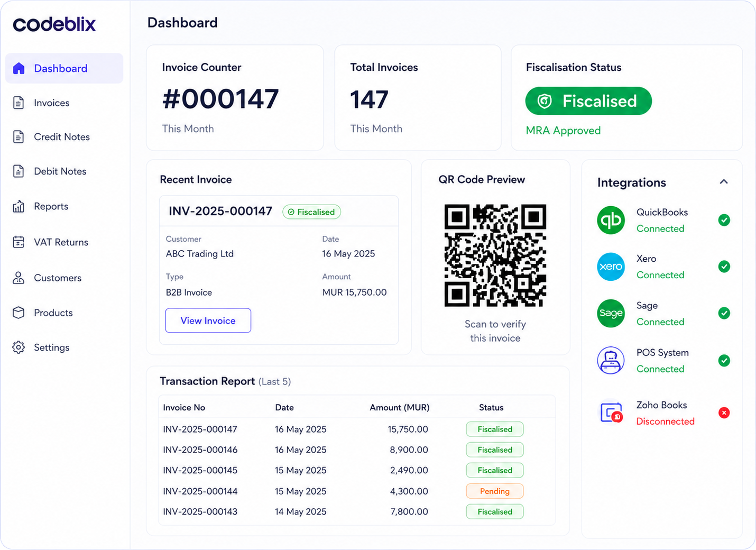Click the Amount (MUR) column header

(400, 408)
